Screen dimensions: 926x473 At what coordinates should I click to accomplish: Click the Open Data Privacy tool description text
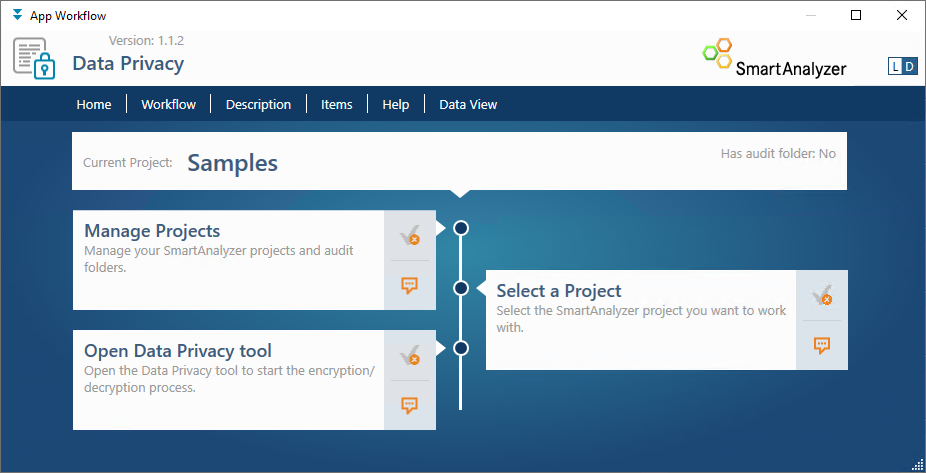click(230, 380)
